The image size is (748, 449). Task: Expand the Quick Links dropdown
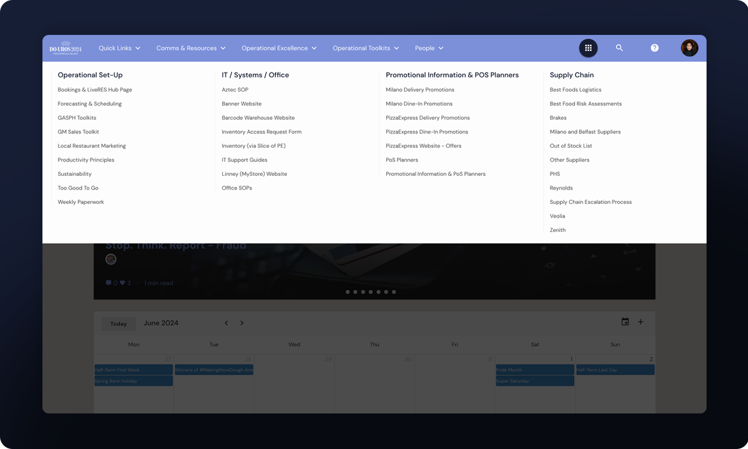[119, 48]
